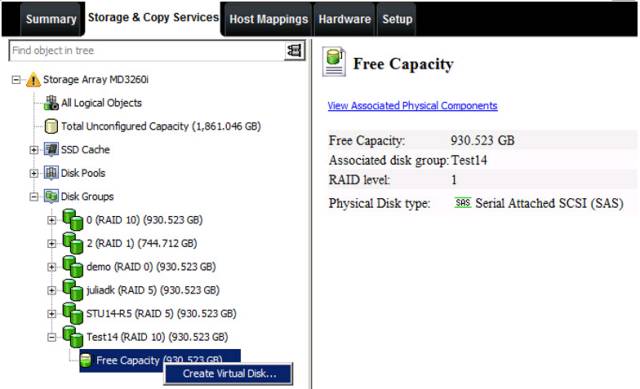Click Serial Attached SCSI (SAS) text
Viewport: 640px width, 389px height.
(549, 203)
